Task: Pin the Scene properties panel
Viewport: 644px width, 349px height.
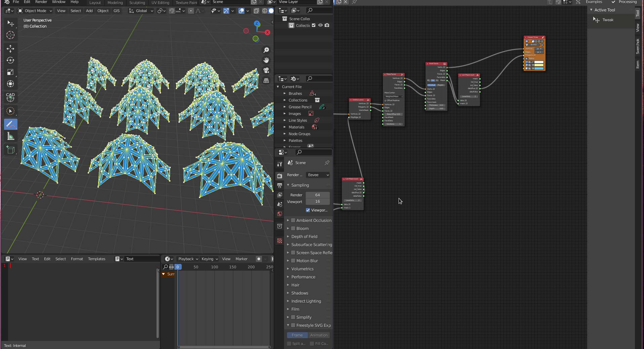Action: 327,163
